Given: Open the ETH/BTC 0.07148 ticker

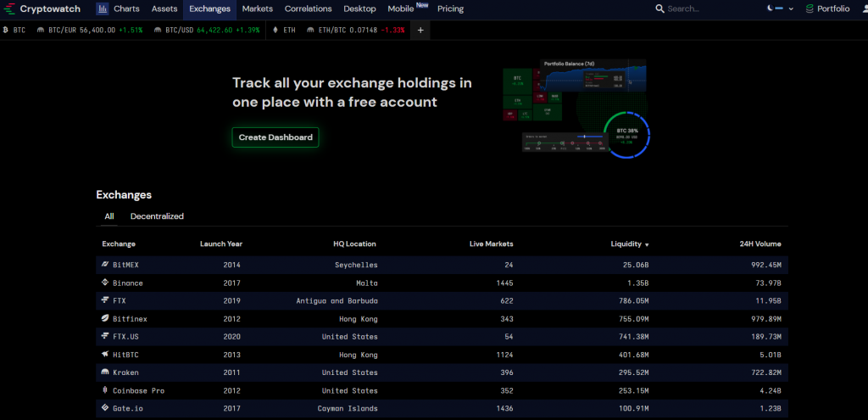Looking at the screenshot, I should 355,30.
